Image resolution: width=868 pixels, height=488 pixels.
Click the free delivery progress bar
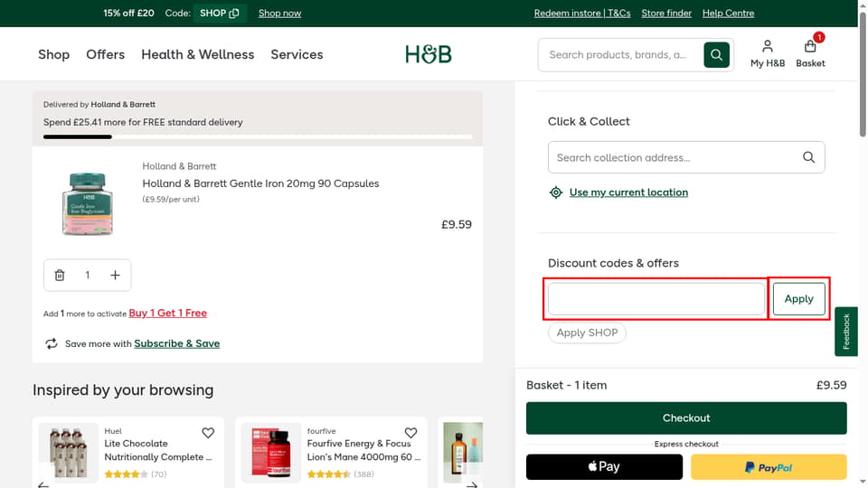(258, 136)
